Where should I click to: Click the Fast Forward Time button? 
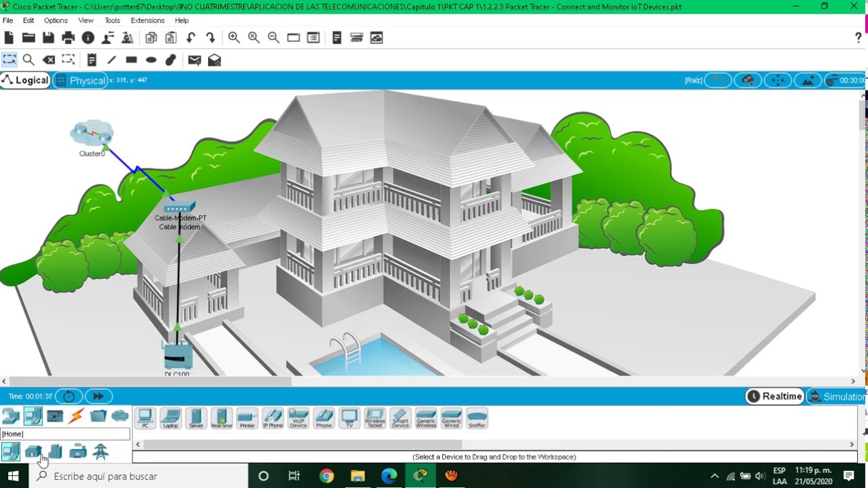click(98, 396)
